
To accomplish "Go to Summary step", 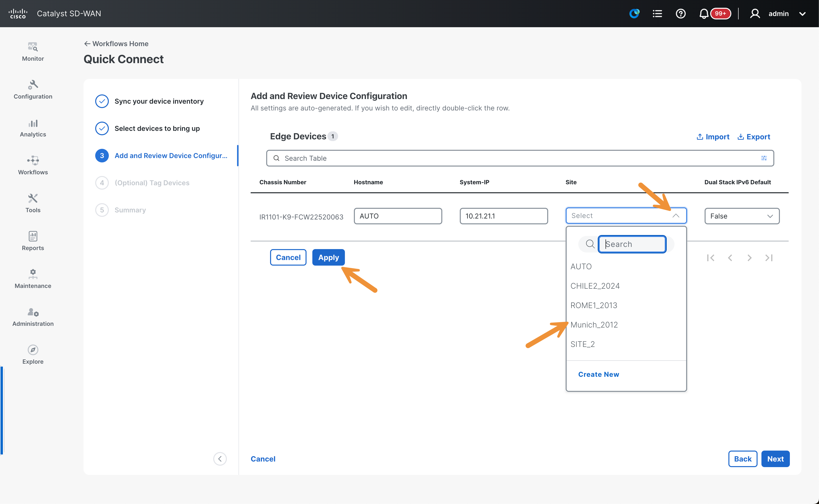I will pyautogui.click(x=121, y=210).
